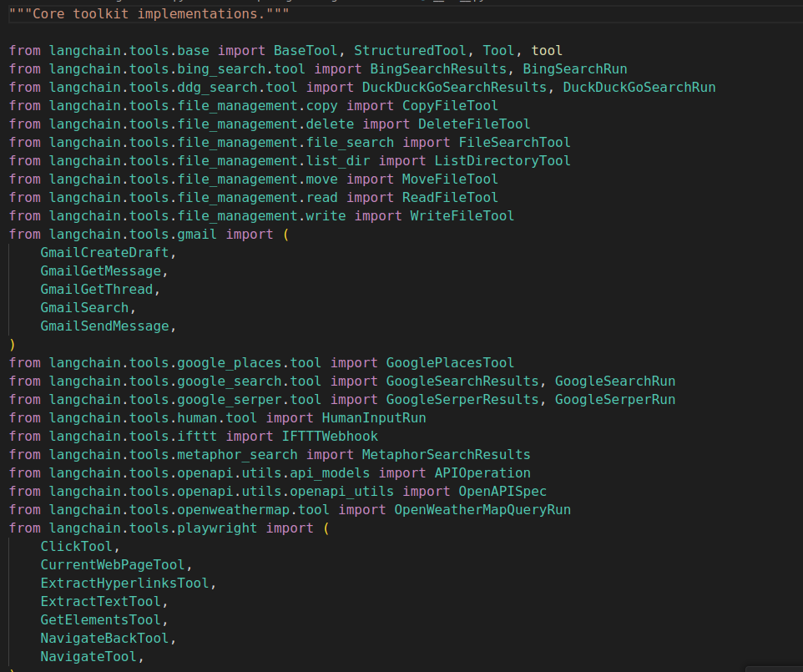The height and width of the screenshot is (672, 803).
Task: Click on DuckDuckGoSearchRun
Action: [639, 88]
